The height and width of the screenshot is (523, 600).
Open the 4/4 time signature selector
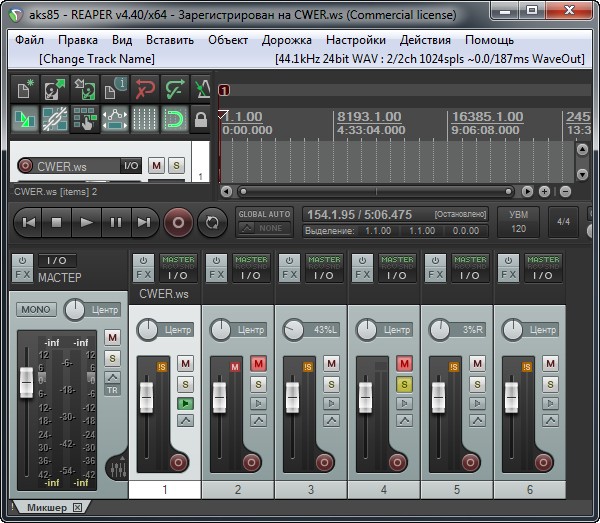(x=564, y=222)
